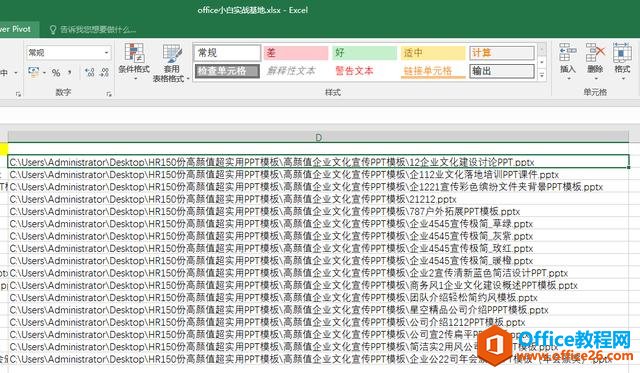
Task: Click the Tell Me (告诉我您想要做什么) search box
Action: (x=98, y=30)
